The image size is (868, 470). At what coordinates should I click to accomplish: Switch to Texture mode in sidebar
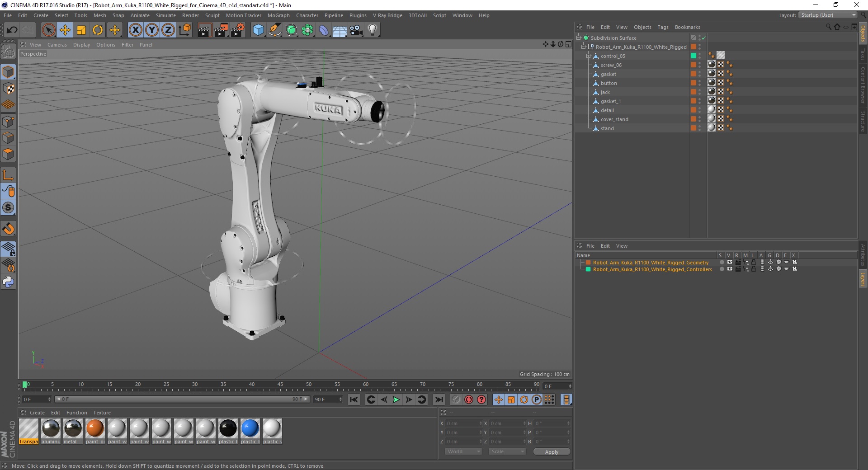pyautogui.click(x=8, y=89)
